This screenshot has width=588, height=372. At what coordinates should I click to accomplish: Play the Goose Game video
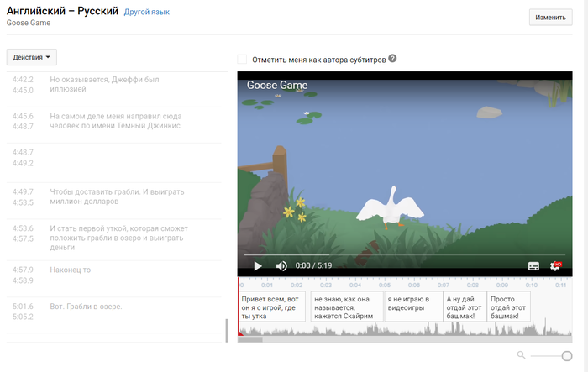coord(258,265)
